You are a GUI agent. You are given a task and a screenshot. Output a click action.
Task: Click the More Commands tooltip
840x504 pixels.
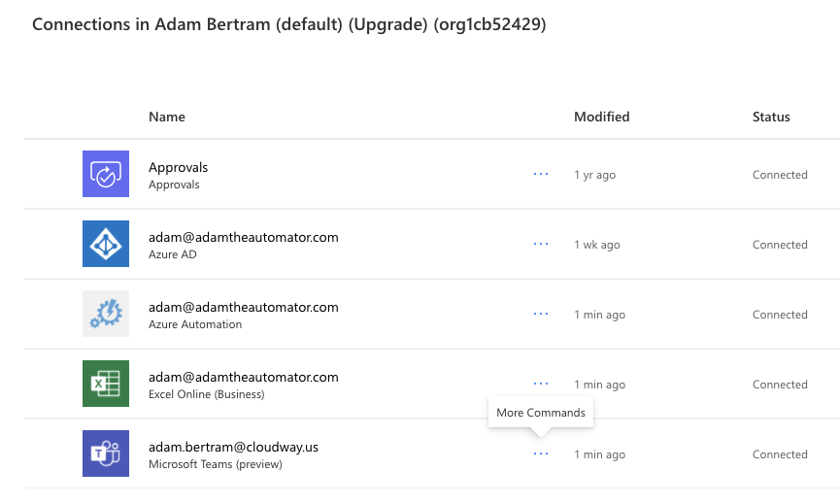(x=541, y=413)
